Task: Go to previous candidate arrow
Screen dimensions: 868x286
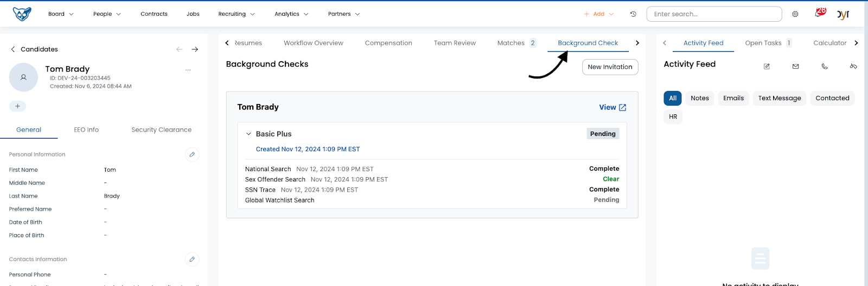Action: tap(180, 49)
